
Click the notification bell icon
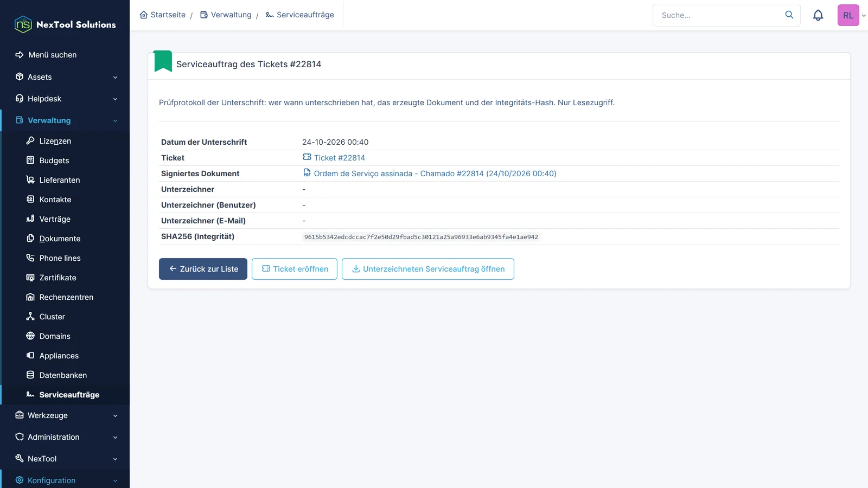818,15
